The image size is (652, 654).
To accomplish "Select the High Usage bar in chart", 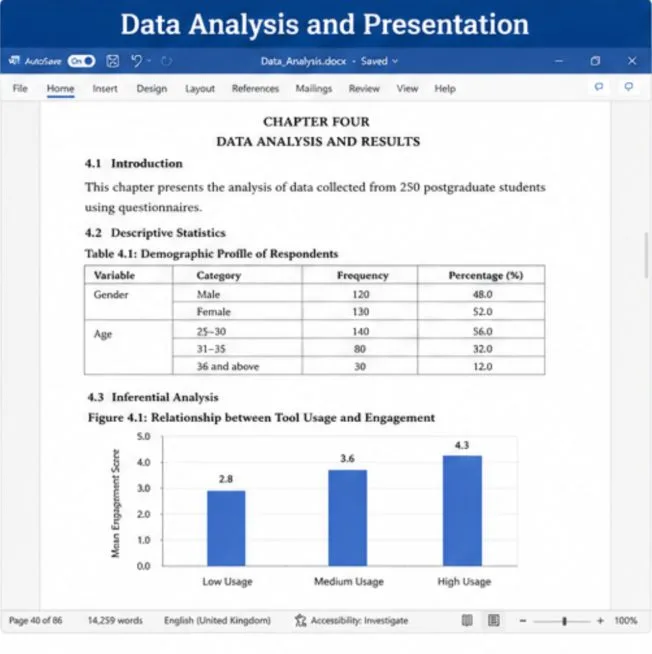I will click(x=462, y=511).
